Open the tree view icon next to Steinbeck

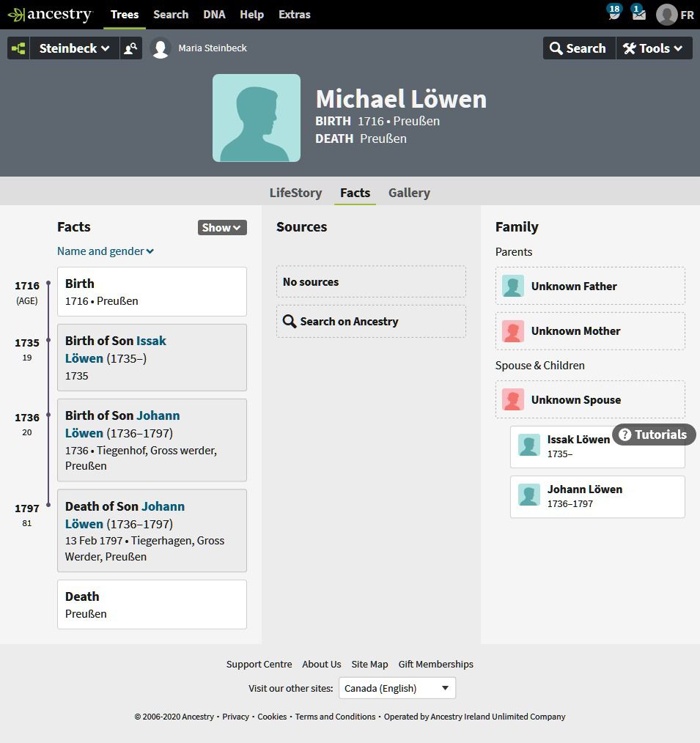18,48
